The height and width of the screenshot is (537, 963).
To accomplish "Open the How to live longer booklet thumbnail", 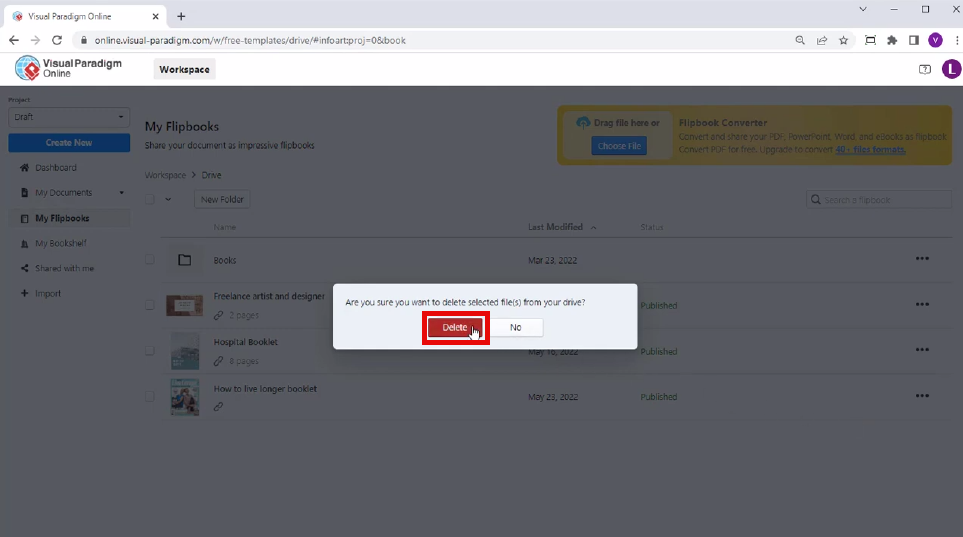I will (x=185, y=397).
